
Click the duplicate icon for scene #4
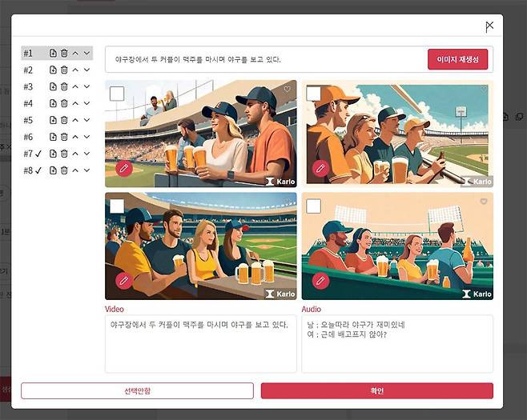pyautogui.click(x=53, y=103)
